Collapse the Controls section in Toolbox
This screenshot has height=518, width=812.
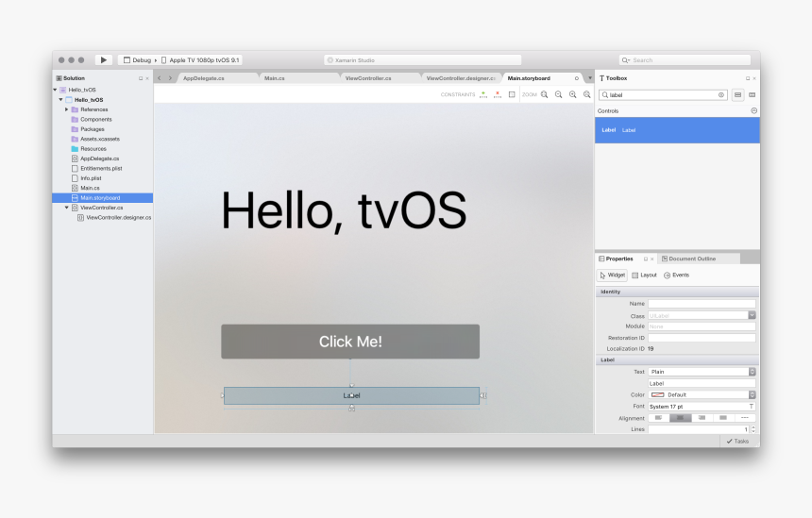(753, 110)
